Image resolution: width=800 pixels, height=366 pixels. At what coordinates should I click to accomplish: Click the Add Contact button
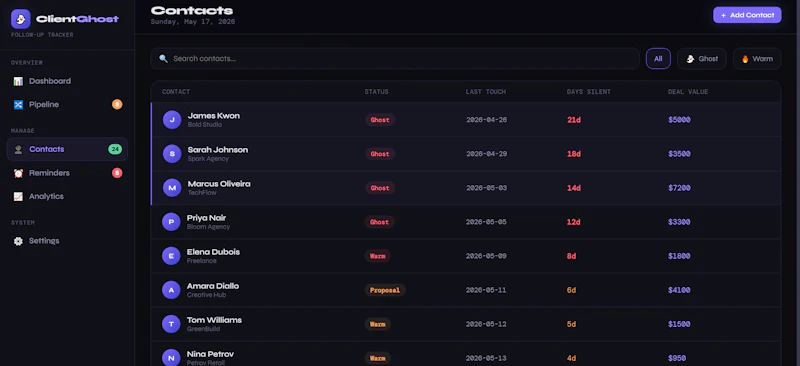[747, 15]
